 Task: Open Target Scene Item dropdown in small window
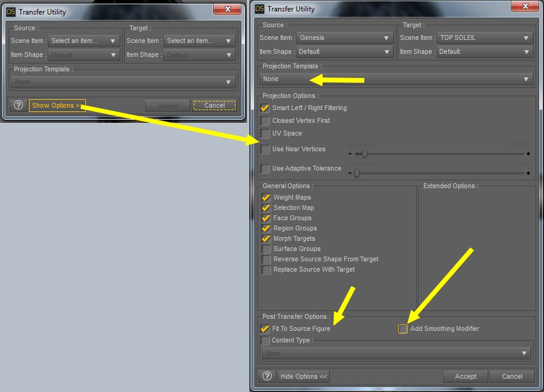tap(200, 41)
